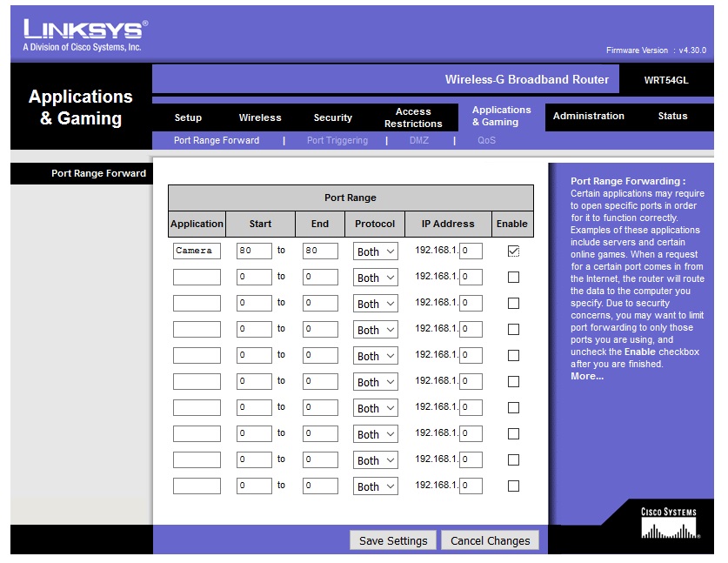The image size is (728, 563).
Task: Tick the Enable checkbox in the last row
Action: pos(513,486)
